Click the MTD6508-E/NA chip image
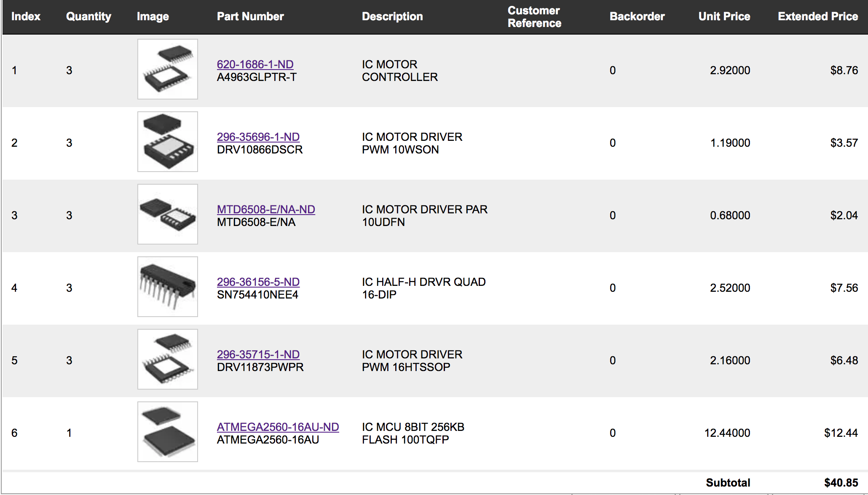 pyautogui.click(x=167, y=214)
